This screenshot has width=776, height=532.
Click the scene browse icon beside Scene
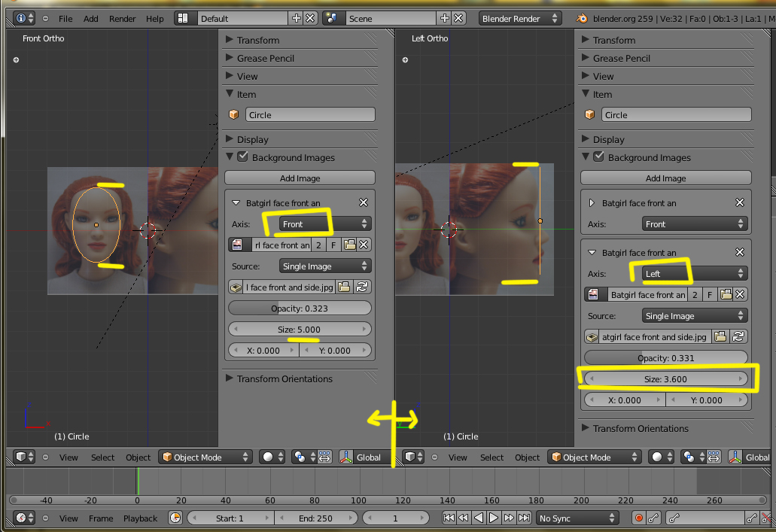tap(331, 18)
